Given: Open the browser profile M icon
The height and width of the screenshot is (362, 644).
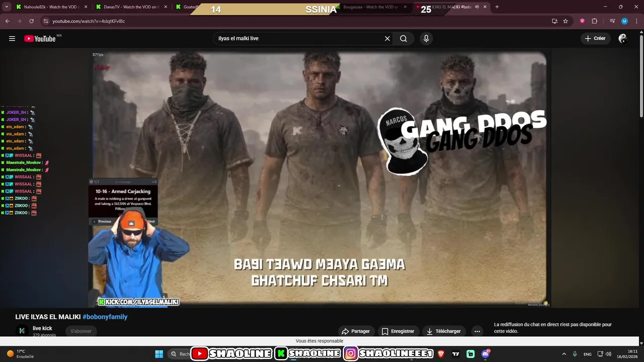Looking at the screenshot, I should tap(624, 21).
